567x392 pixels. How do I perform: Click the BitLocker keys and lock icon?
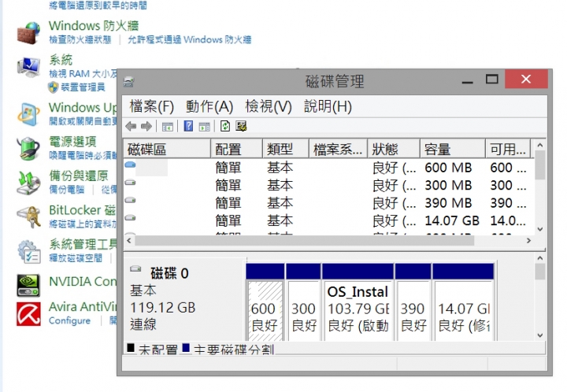(28, 216)
